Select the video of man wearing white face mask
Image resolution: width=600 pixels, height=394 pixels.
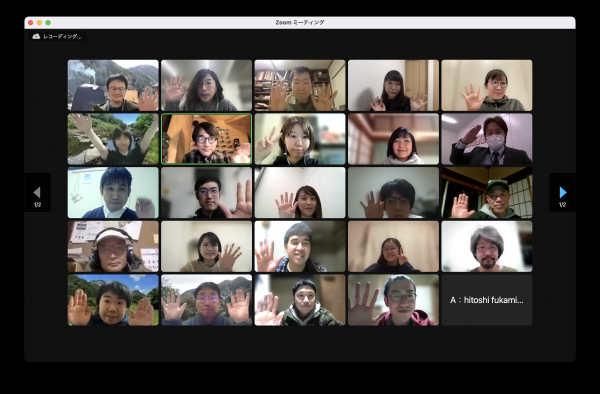pyautogui.click(x=486, y=139)
